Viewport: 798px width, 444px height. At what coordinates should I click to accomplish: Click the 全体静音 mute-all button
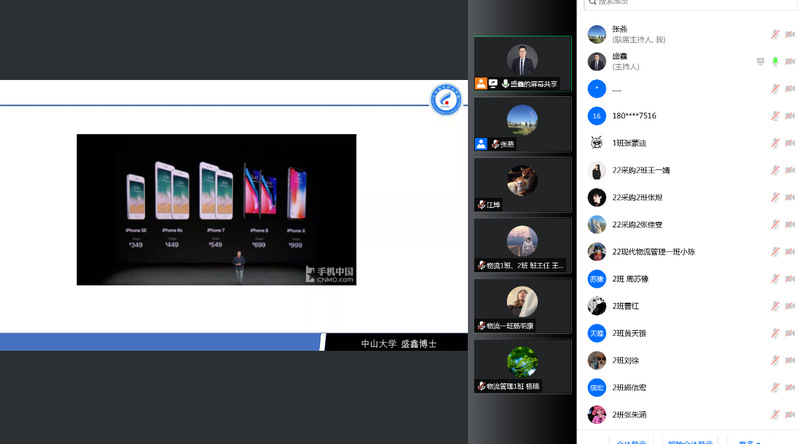coord(631,441)
